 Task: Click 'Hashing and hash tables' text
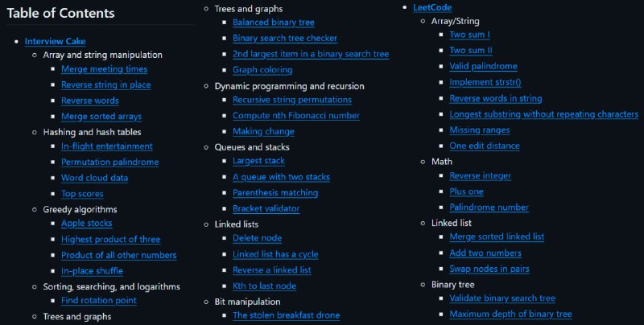(x=92, y=132)
